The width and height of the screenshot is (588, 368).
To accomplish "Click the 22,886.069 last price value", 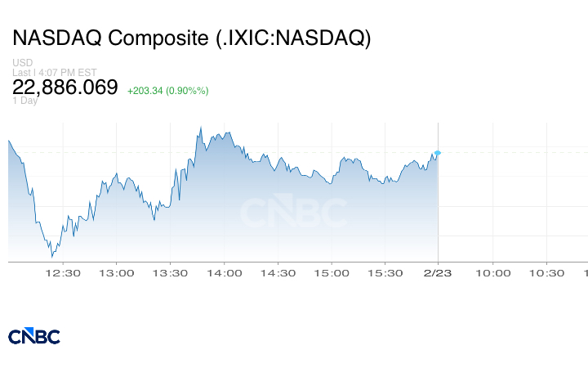I will coord(65,87).
